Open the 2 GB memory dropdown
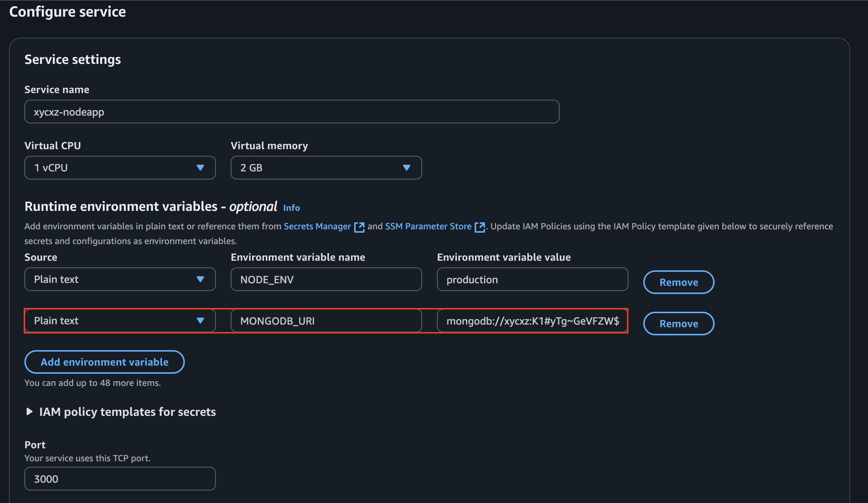Viewport: 868px width, 503px height. click(318, 168)
